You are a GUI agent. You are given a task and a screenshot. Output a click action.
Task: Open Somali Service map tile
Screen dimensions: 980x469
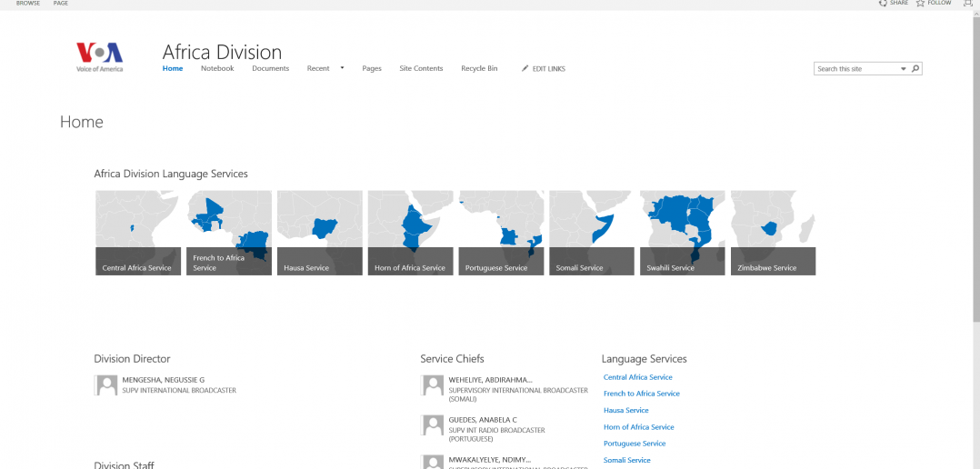(x=592, y=233)
